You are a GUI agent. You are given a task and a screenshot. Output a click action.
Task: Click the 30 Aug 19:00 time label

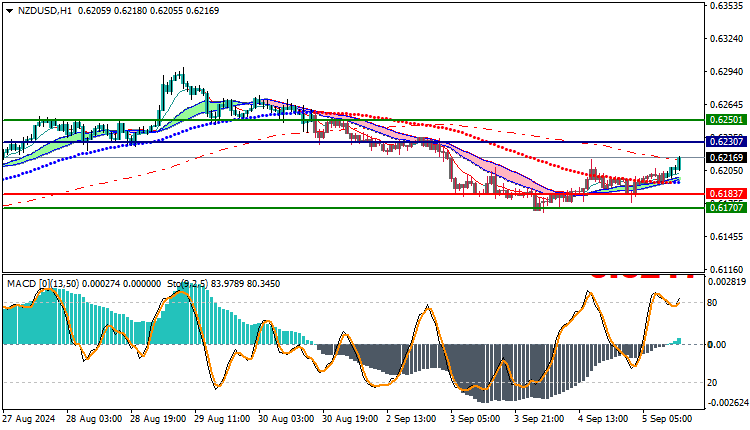tap(350, 419)
